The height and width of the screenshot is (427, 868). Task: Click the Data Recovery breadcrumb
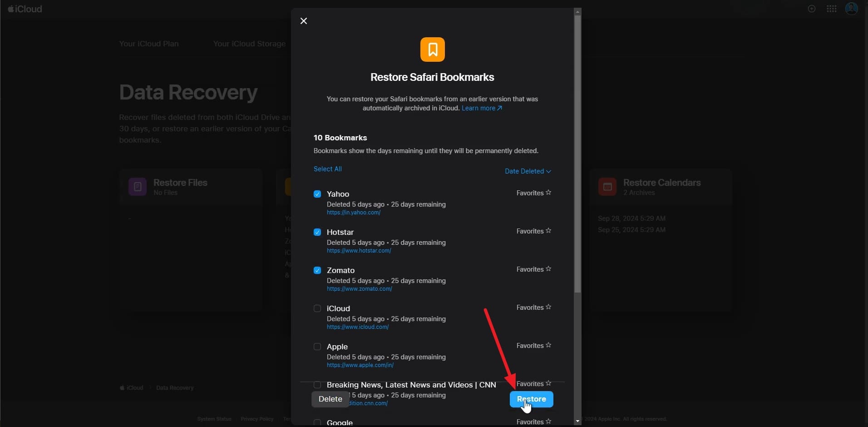click(x=175, y=388)
